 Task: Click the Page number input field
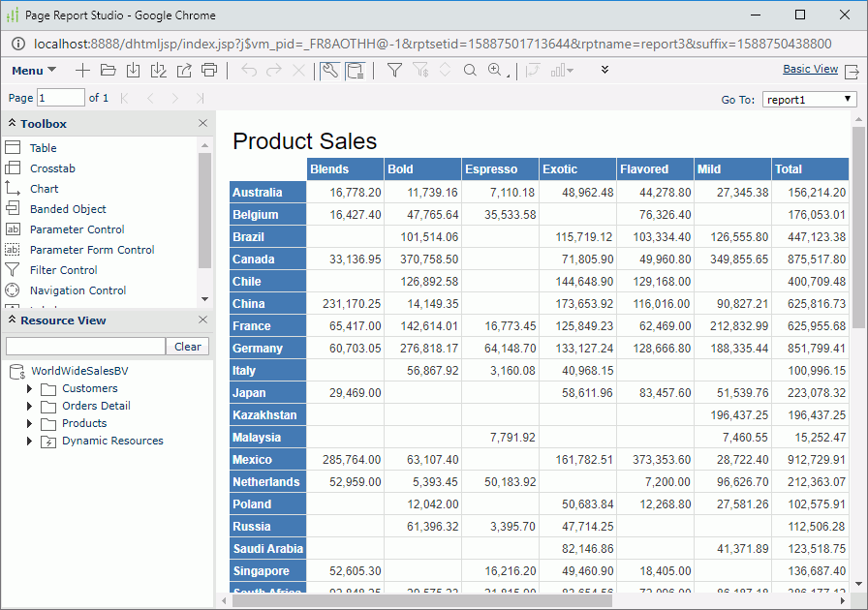61,98
